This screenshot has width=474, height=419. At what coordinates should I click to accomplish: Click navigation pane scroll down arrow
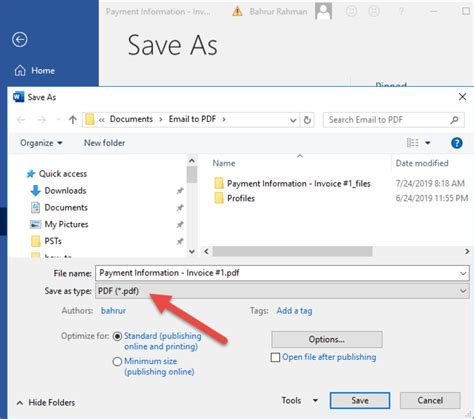tap(192, 251)
